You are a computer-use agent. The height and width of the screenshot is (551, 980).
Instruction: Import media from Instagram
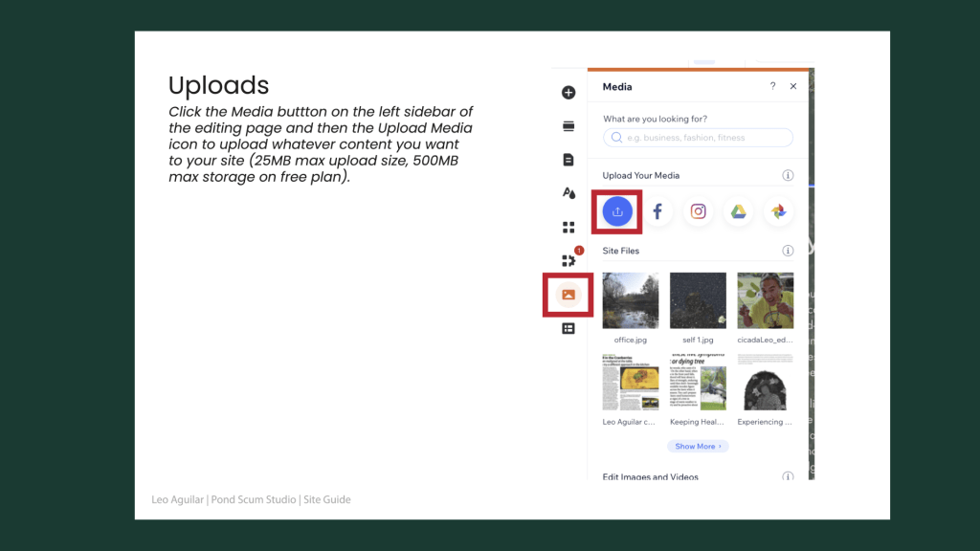pyautogui.click(x=699, y=211)
